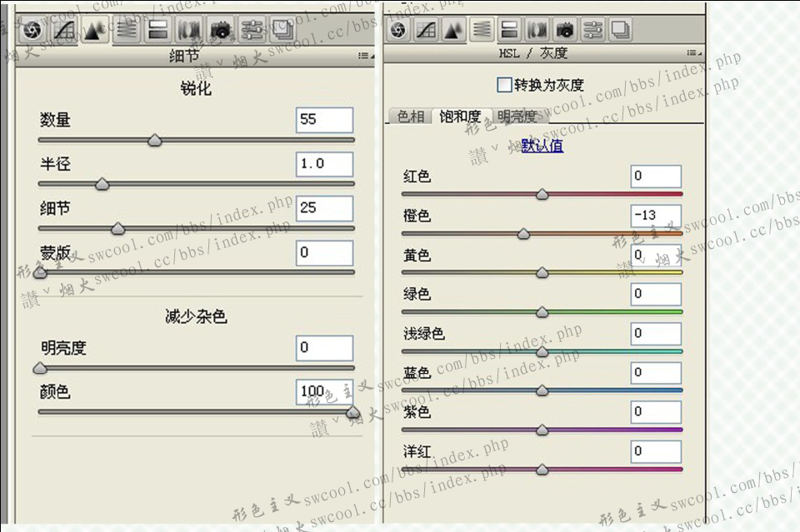Select the HSL/Grayscale panel icon
The width and height of the screenshot is (800, 532).
482,30
